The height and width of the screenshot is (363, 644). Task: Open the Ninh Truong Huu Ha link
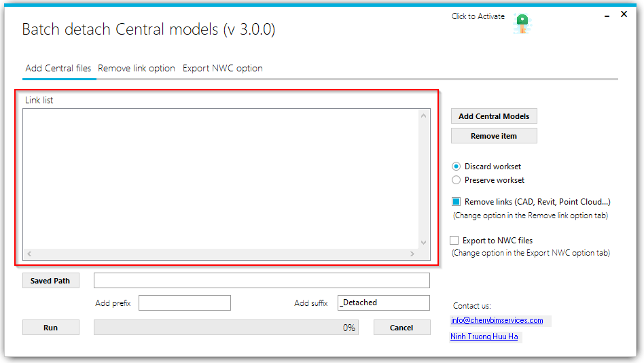(x=484, y=336)
